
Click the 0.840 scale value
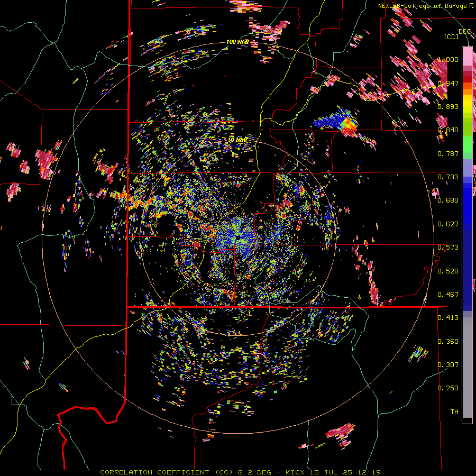coord(448,130)
